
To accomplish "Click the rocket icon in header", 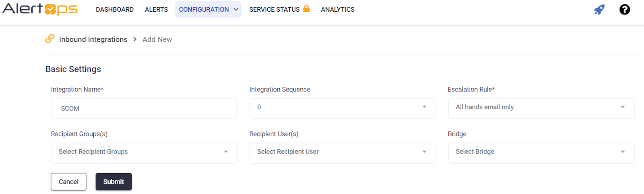I will pos(599,10).
